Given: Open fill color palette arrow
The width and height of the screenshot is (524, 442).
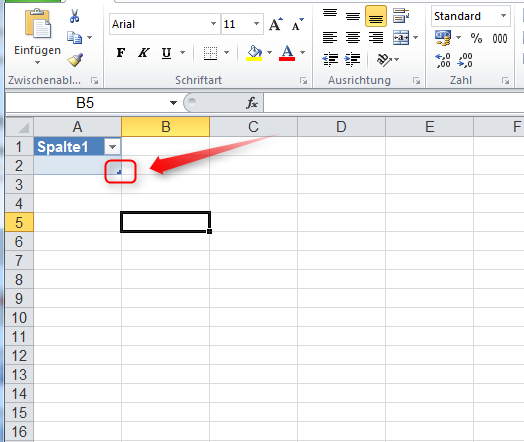Looking at the screenshot, I should tap(269, 52).
